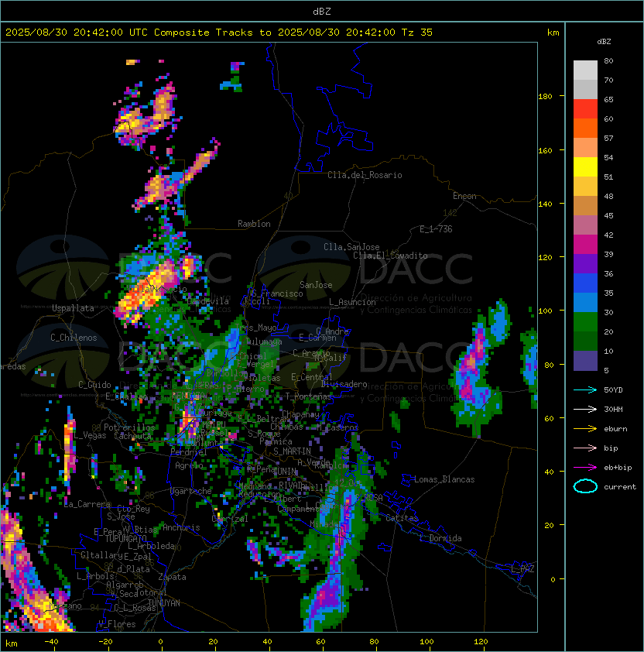Viewport: 644px width, 652px height.
Task: Click the magenta eb+bip arrow icon
Action: click(585, 468)
